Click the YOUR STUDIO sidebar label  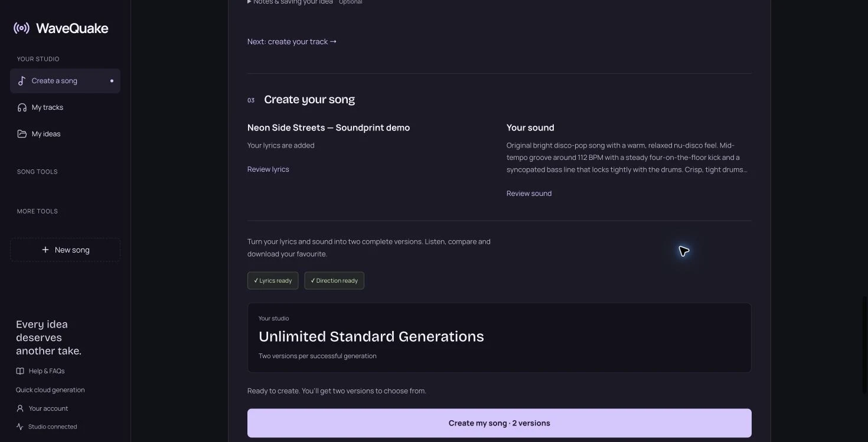[38, 59]
